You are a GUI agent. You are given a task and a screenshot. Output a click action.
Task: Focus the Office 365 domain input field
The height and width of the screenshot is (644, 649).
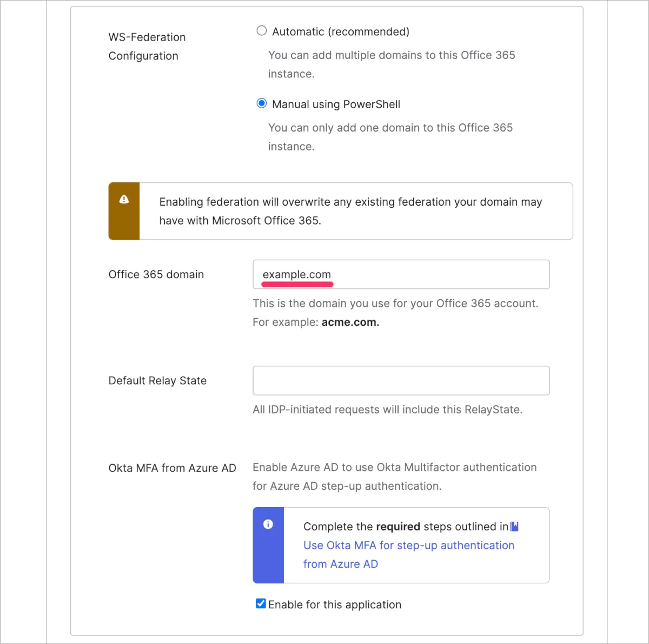[401, 274]
